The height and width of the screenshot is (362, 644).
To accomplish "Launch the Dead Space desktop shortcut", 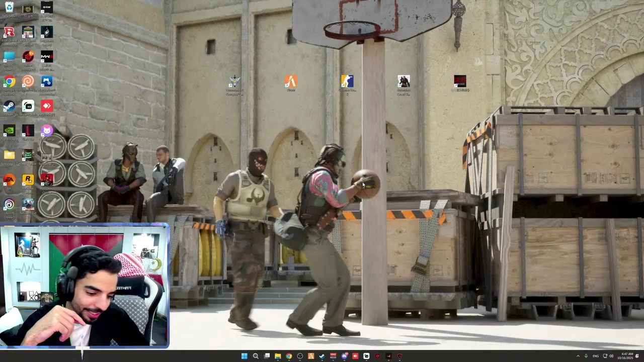I will pos(28,157).
